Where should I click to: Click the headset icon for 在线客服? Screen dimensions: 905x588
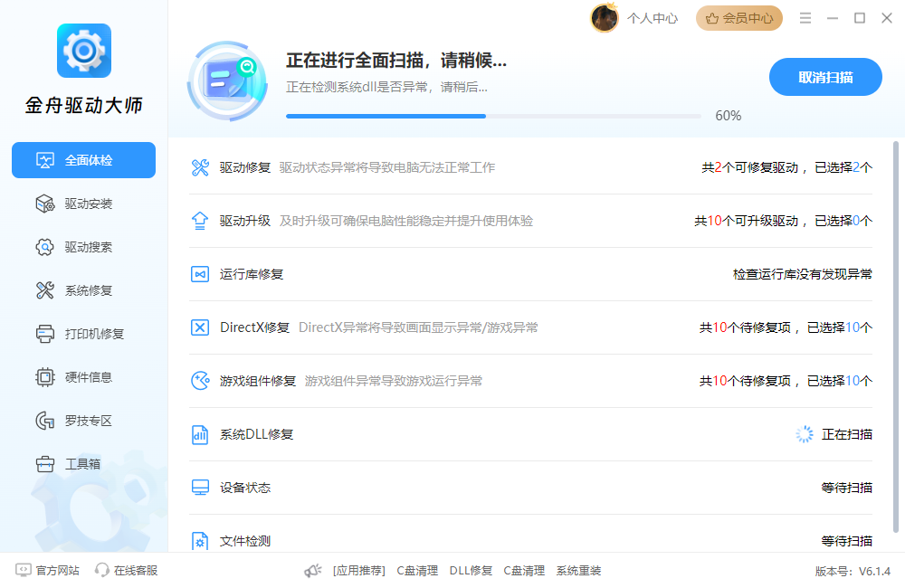(x=102, y=570)
